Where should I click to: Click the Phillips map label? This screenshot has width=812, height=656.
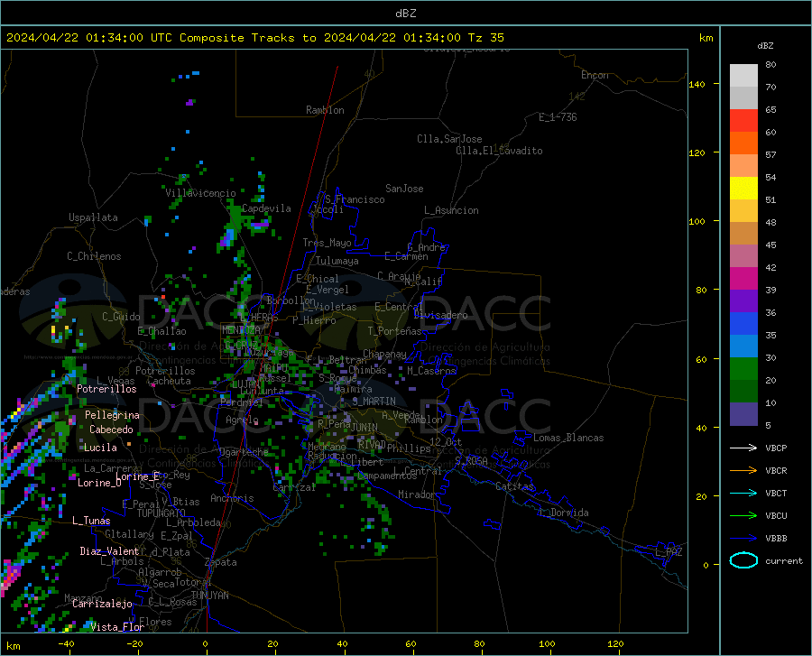coord(409,448)
